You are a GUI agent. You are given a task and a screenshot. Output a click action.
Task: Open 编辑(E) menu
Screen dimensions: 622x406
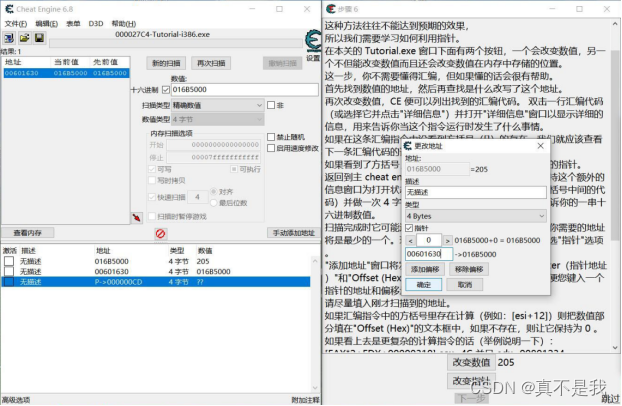tap(46, 24)
